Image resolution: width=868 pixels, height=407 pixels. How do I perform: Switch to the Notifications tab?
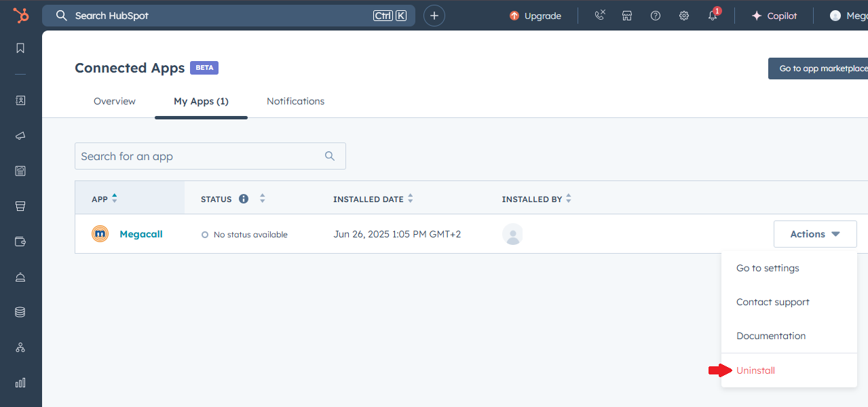pyautogui.click(x=295, y=101)
